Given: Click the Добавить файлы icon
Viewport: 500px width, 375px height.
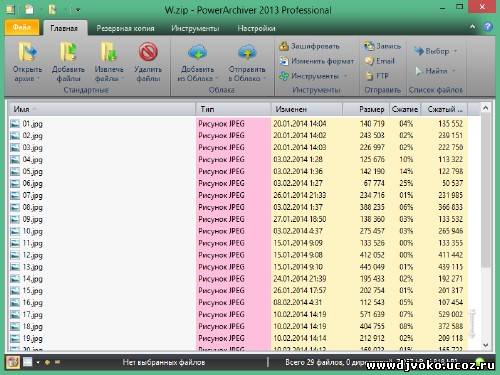Looking at the screenshot, I should tap(68, 52).
